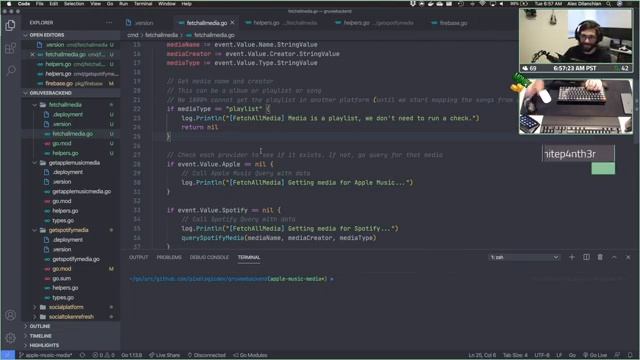Collapse the getspotifymedia folder
Viewport: 640px width, 360px height.
click(69, 230)
